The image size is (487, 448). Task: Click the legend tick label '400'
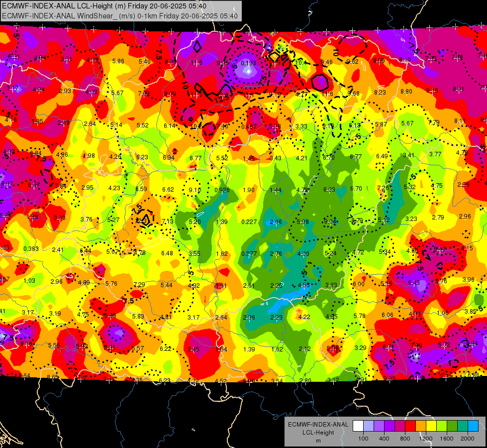pos(384,439)
